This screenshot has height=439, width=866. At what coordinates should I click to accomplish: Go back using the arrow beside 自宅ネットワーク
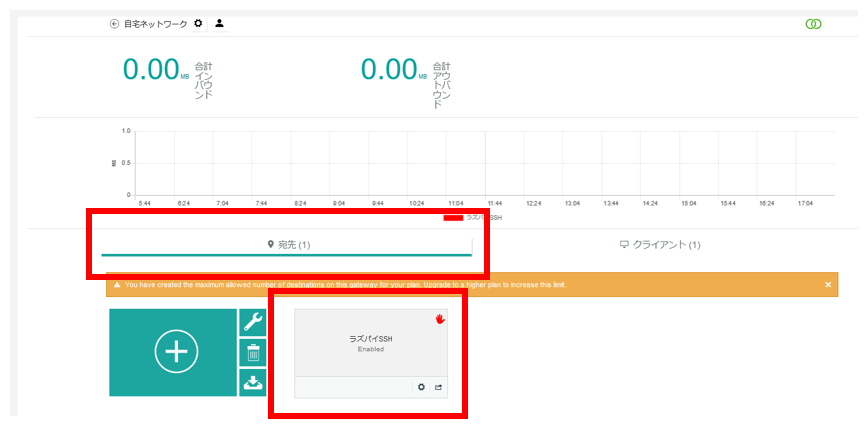point(114,24)
